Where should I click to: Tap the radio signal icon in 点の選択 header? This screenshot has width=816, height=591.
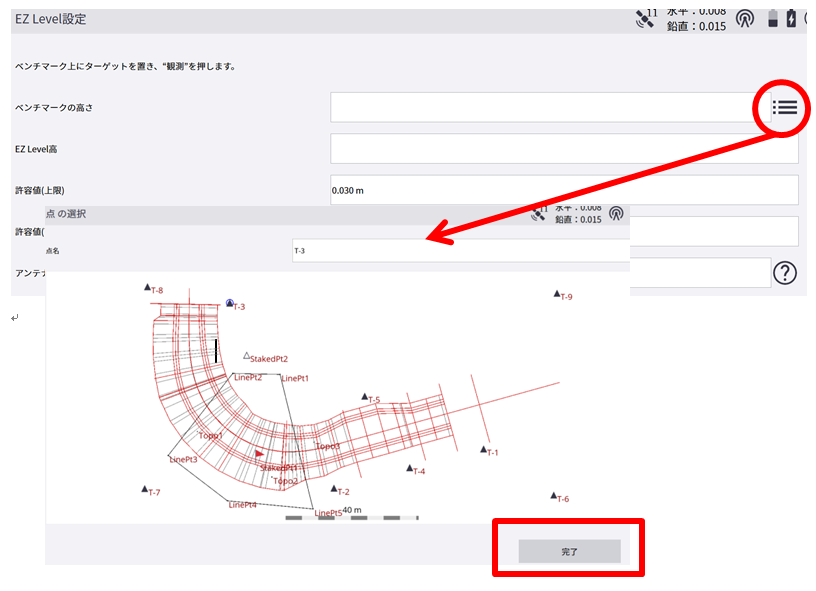pyautogui.click(x=616, y=213)
